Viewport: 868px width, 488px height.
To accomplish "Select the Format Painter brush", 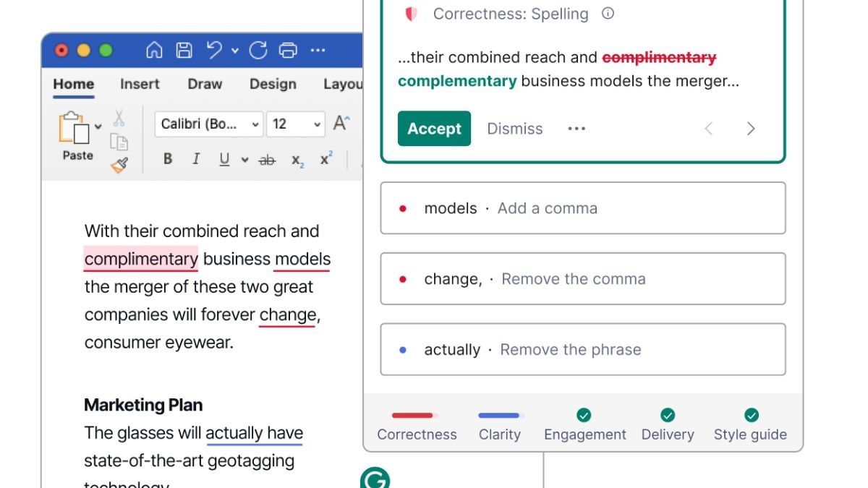I will click(119, 166).
